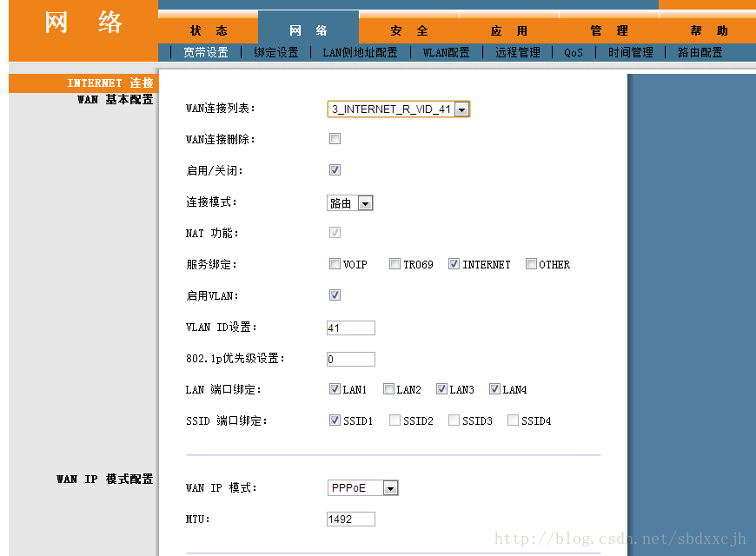The image size is (756, 556).
Task: Open the 状态 main tab
Action: point(209,31)
